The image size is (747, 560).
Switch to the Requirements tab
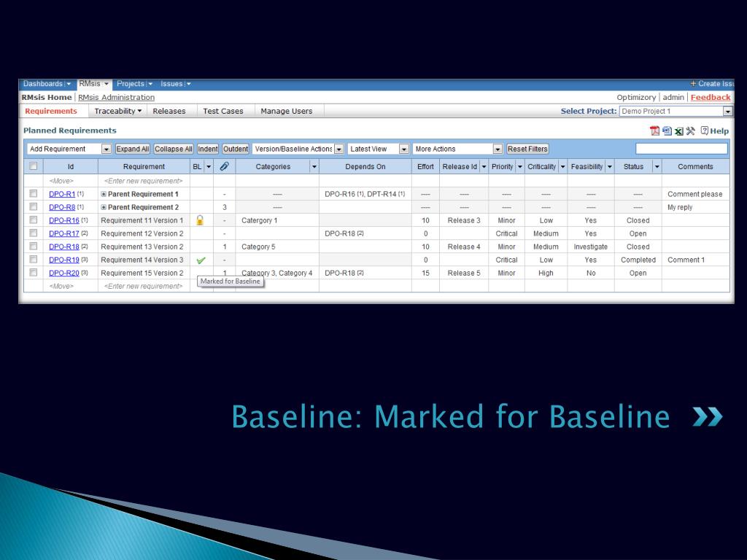51,111
